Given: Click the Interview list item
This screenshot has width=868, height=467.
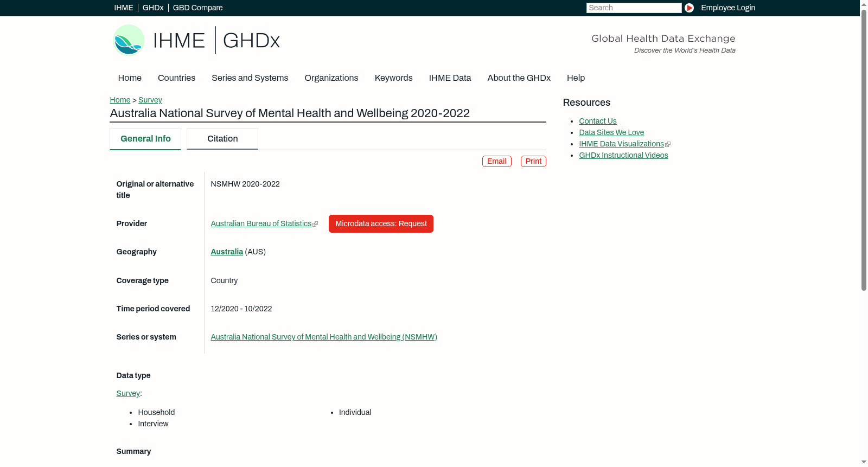Looking at the screenshot, I should (153, 424).
